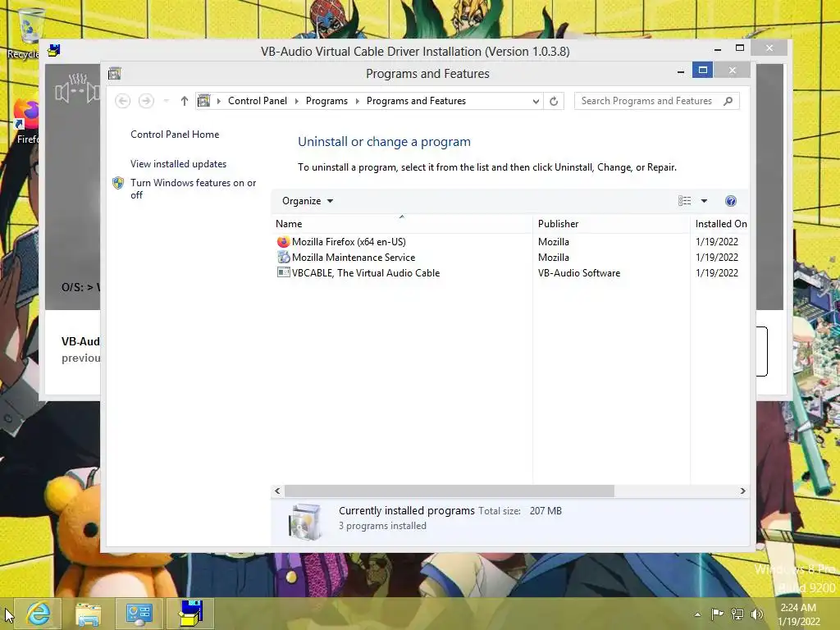Select Control Panel breadcrumb

[257, 101]
